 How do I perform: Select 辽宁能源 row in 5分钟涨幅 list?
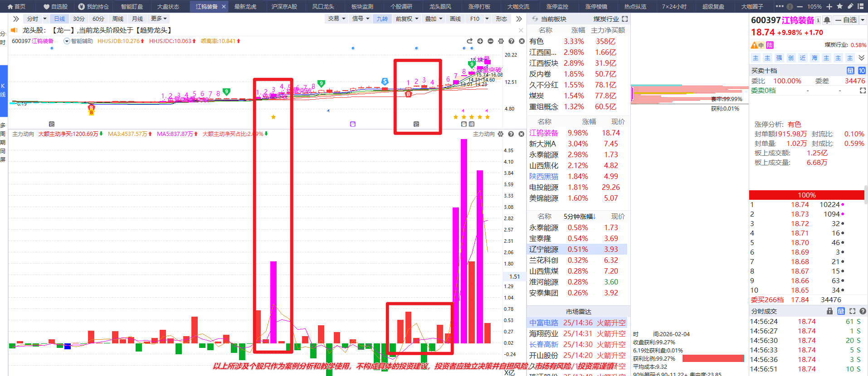[x=578, y=249]
